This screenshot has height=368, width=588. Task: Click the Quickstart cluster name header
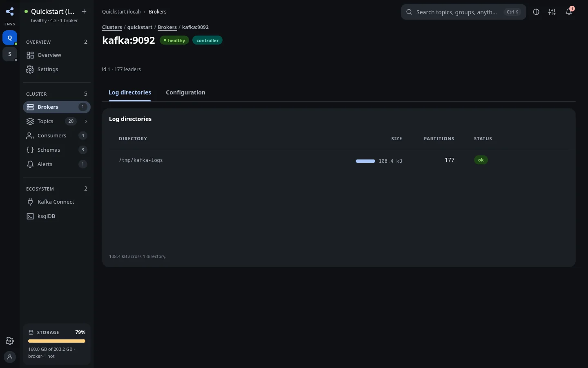click(53, 11)
